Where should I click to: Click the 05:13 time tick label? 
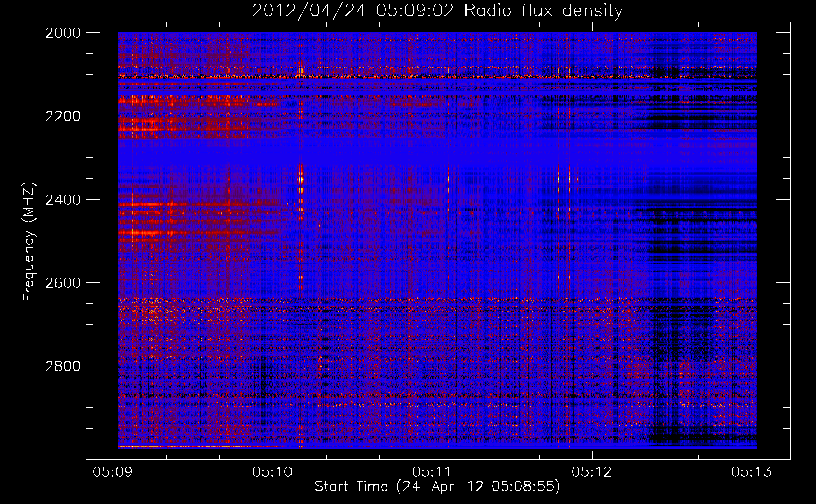click(752, 472)
